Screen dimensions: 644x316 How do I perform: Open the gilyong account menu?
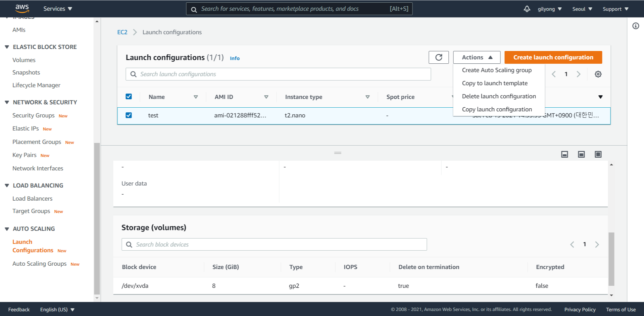click(550, 9)
